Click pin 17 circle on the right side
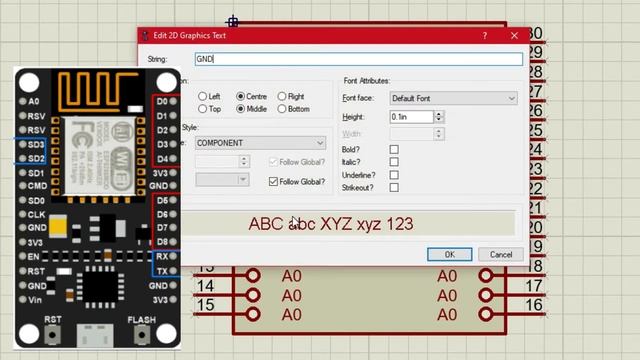 (x=486, y=295)
